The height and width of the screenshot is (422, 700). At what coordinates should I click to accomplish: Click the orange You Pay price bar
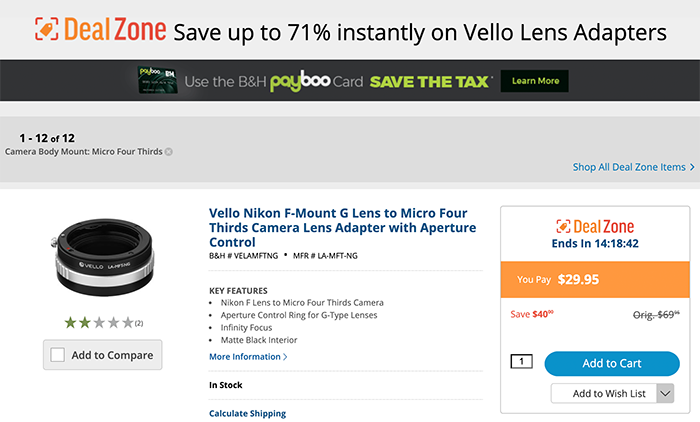click(x=595, y=280)
